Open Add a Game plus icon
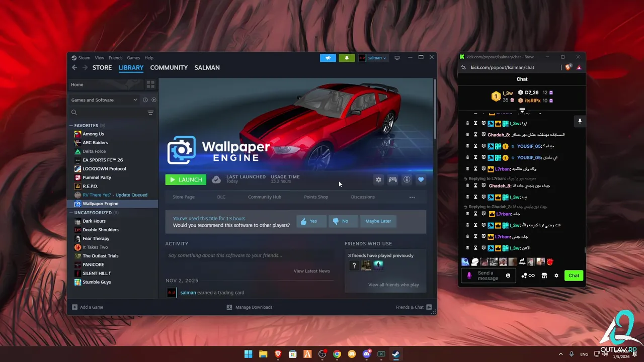644x362 pixels. 74,307
